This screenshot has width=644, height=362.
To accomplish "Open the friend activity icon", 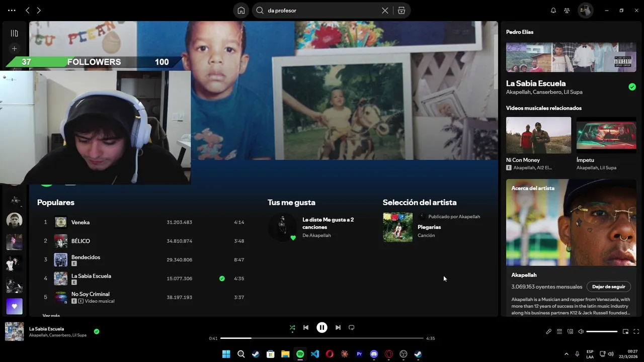I will (567, 11).
